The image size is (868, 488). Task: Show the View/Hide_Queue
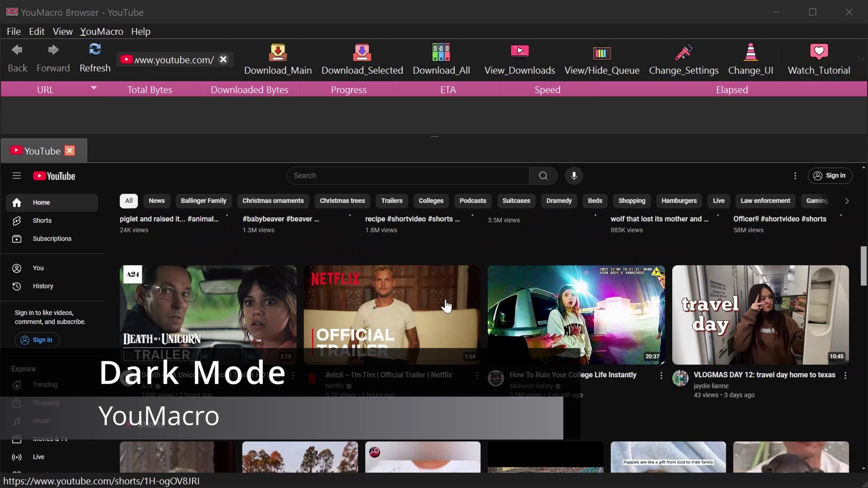coord(602,59)
